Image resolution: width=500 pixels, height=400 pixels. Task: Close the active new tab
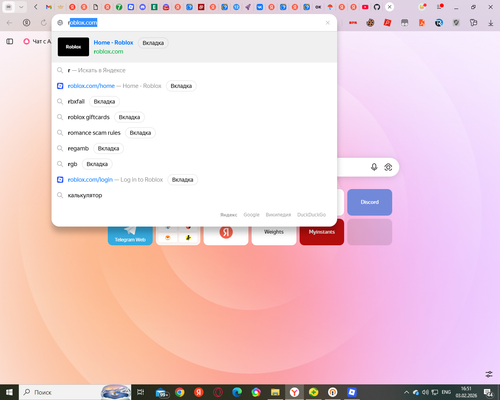tap(389, 7)
